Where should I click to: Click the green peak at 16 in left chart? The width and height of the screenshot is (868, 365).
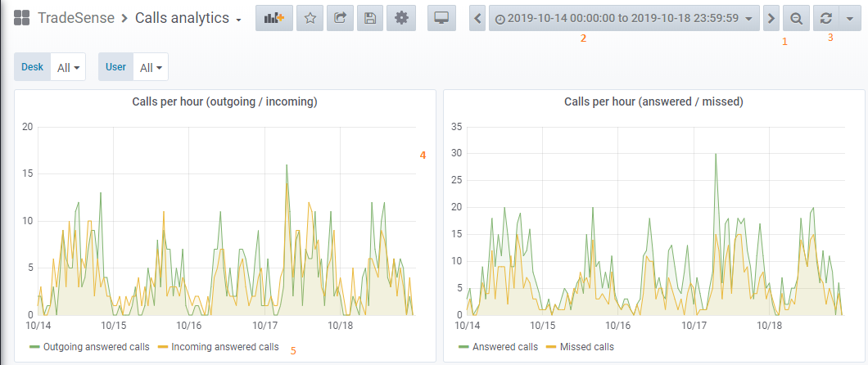[287, 164]
